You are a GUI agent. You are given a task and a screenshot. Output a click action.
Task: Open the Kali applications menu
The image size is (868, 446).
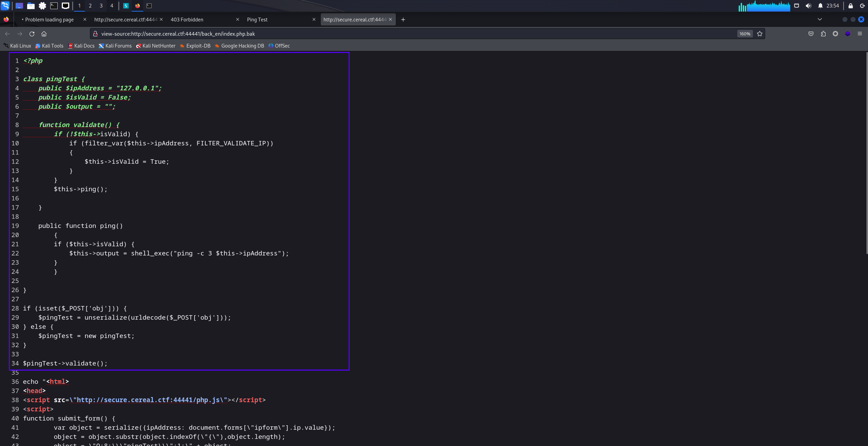[5, 5]
